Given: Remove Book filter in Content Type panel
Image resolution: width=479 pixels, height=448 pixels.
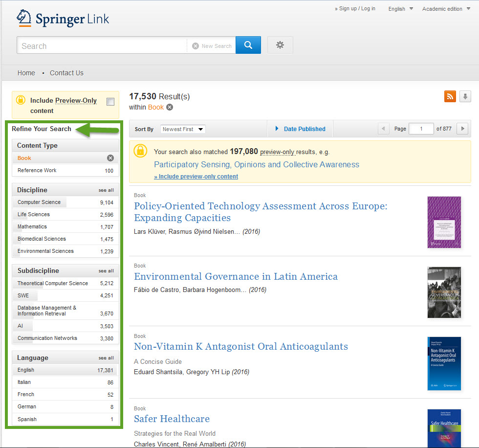Looking at the screenshot, I should tap(110, 158).
